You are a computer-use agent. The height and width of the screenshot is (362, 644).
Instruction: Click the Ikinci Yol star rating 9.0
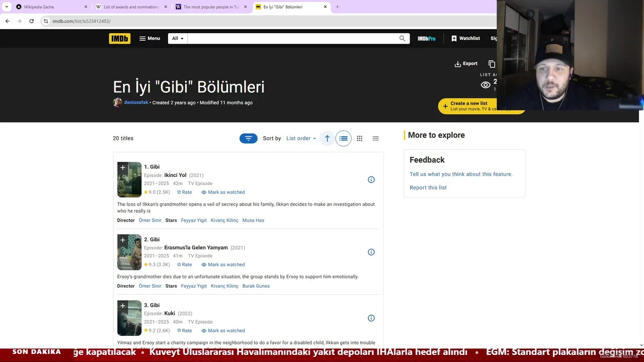(156, 192)
